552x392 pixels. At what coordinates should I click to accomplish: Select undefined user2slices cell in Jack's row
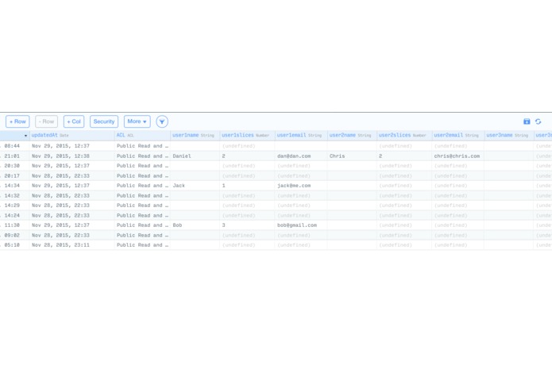404,186
